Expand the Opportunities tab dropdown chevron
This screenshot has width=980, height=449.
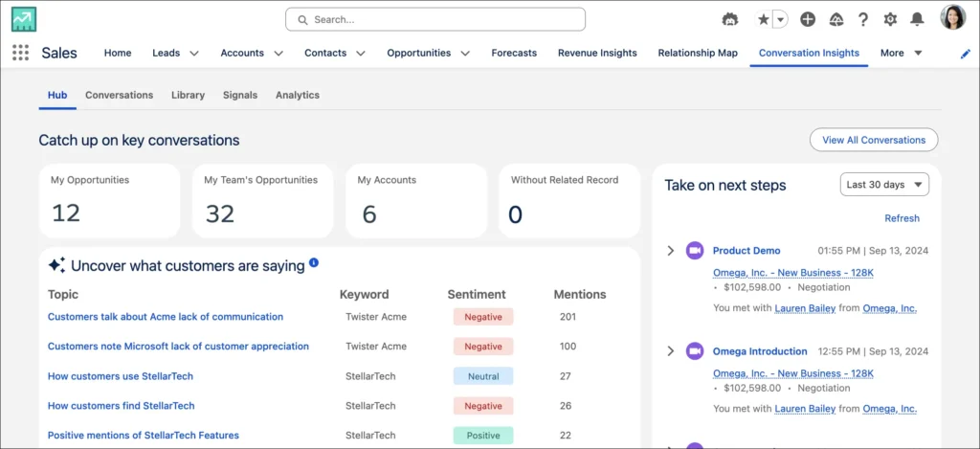point(465,54)
